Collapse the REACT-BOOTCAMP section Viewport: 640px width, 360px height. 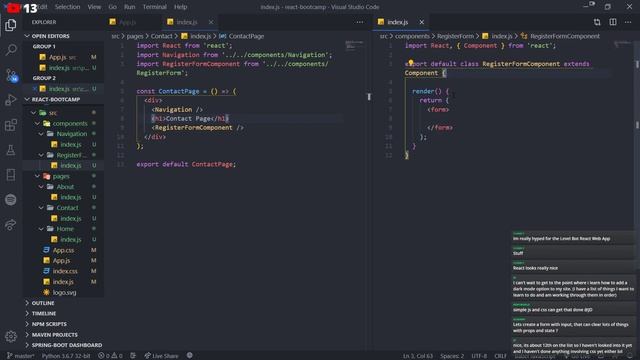pos(63,99)
